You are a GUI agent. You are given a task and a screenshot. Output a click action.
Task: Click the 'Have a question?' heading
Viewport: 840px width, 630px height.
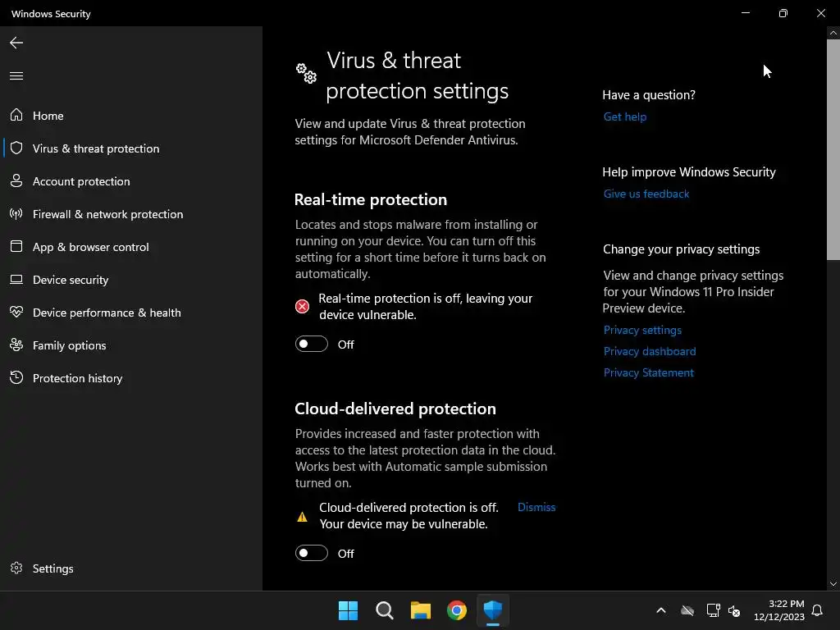(649, 95)
